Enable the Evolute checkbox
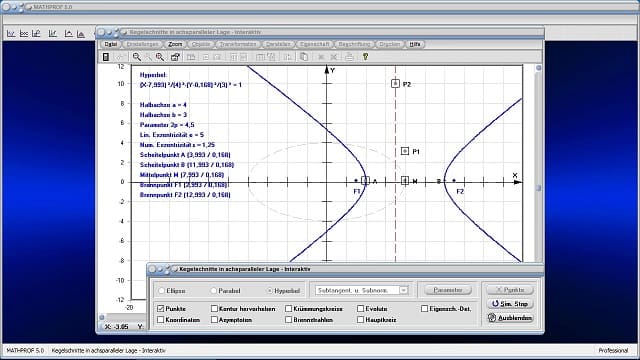The width and height of the screenshot is (640, 360). (360, 309)
